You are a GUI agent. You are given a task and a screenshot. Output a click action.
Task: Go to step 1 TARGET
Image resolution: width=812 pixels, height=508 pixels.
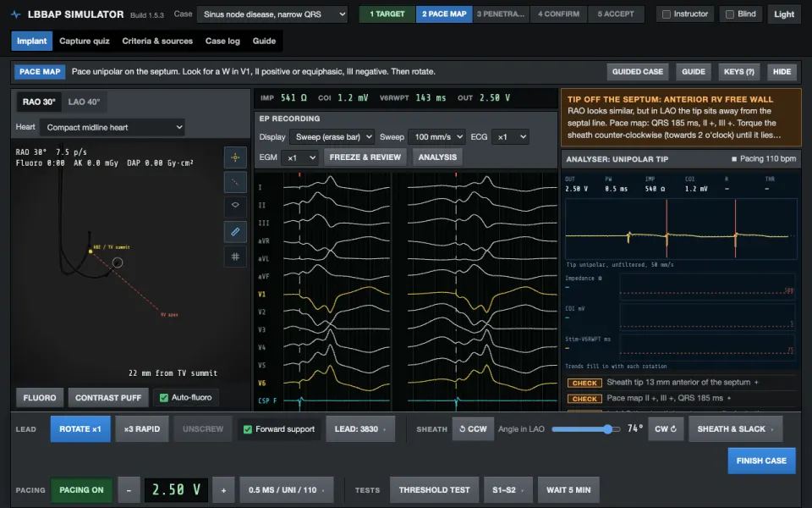(x=387, y=14)
